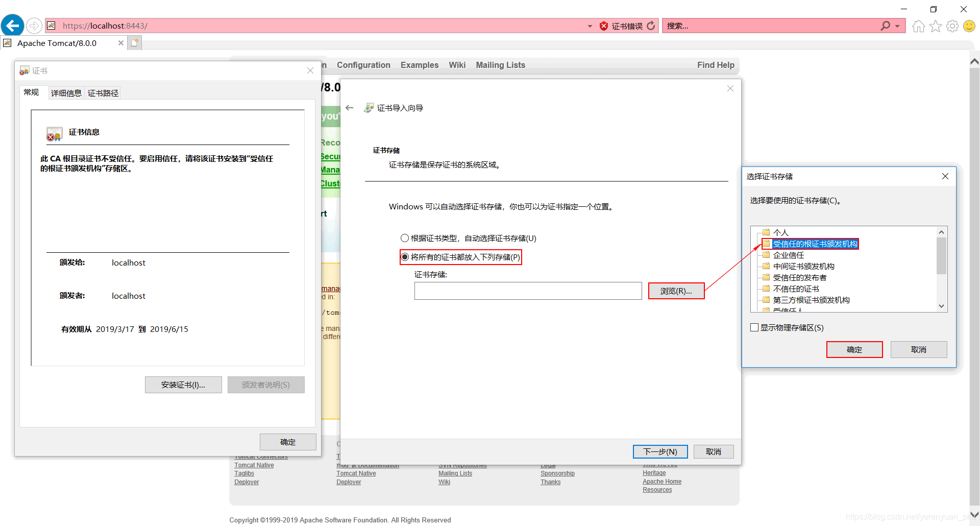The image size is (980, 526).
Task: Click the folder icon beside 中间证书颁发机构
Action: [x=766, y=266]
